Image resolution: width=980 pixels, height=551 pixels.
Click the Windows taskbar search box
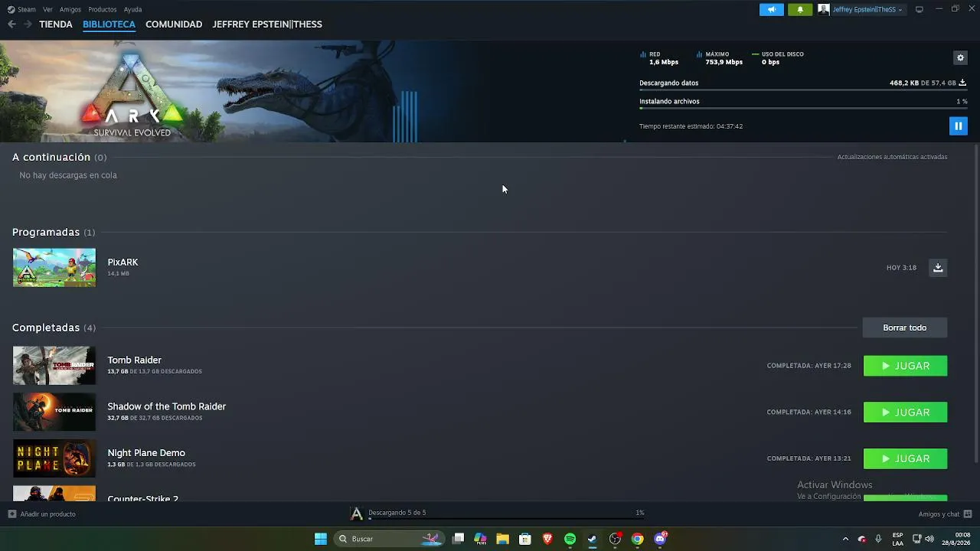[x=388, y=539]
